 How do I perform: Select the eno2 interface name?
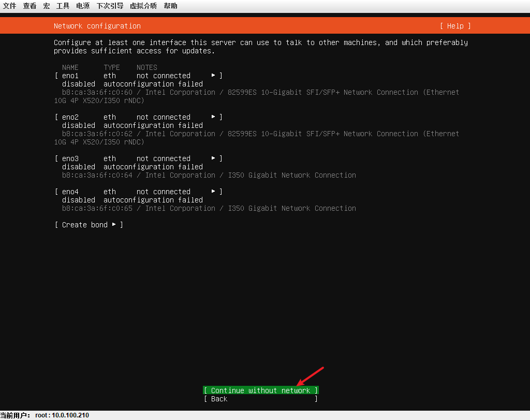(x=70, y=117)
